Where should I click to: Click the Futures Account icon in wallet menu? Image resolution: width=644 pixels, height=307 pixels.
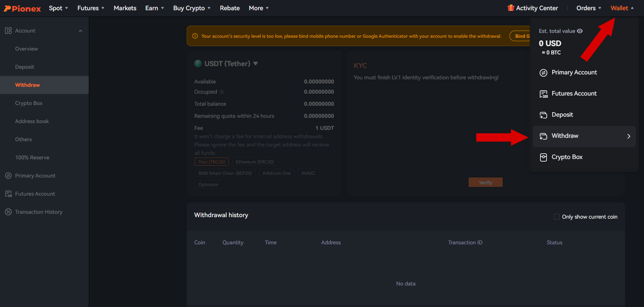[543, 94]
